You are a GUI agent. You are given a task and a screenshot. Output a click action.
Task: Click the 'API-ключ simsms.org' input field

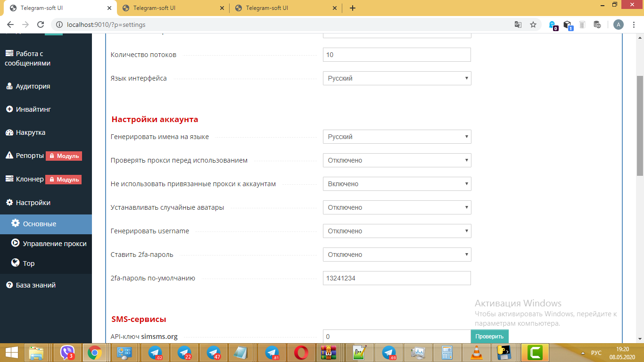pyautogui.click(x=397, y=337)
